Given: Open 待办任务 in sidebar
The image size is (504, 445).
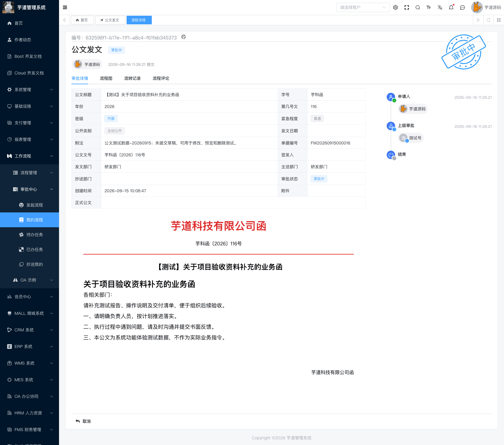Looking at the screenshot, I should [29, 235].
